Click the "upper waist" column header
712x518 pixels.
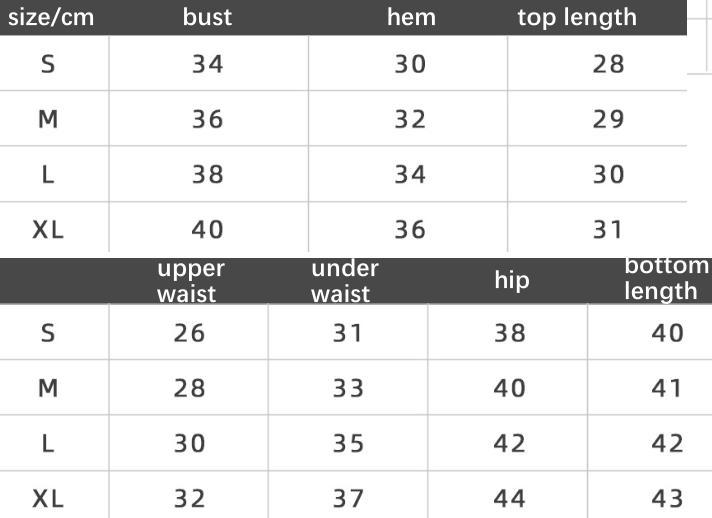190,280
